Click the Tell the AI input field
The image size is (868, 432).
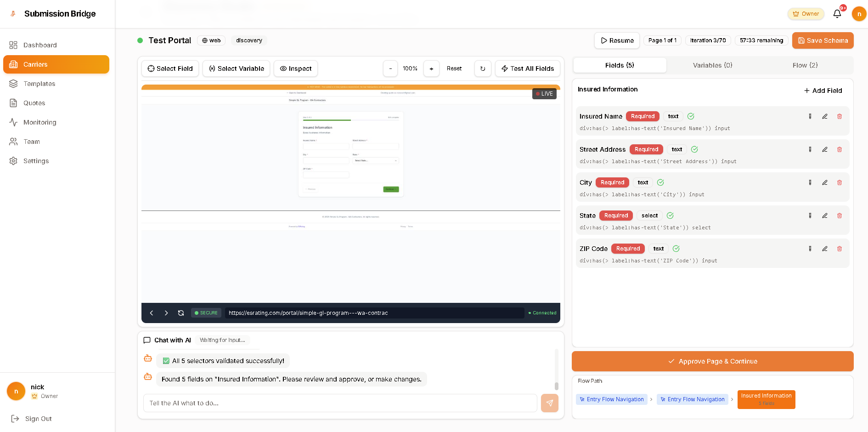340,403
